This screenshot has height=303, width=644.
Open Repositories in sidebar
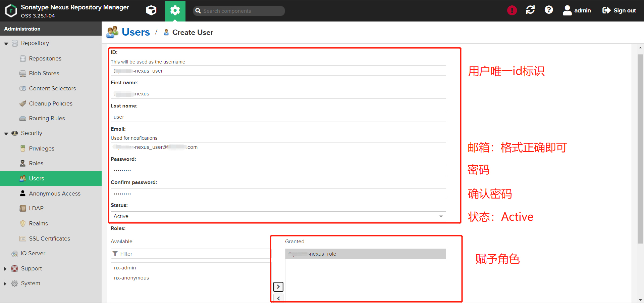pos(45,58)
